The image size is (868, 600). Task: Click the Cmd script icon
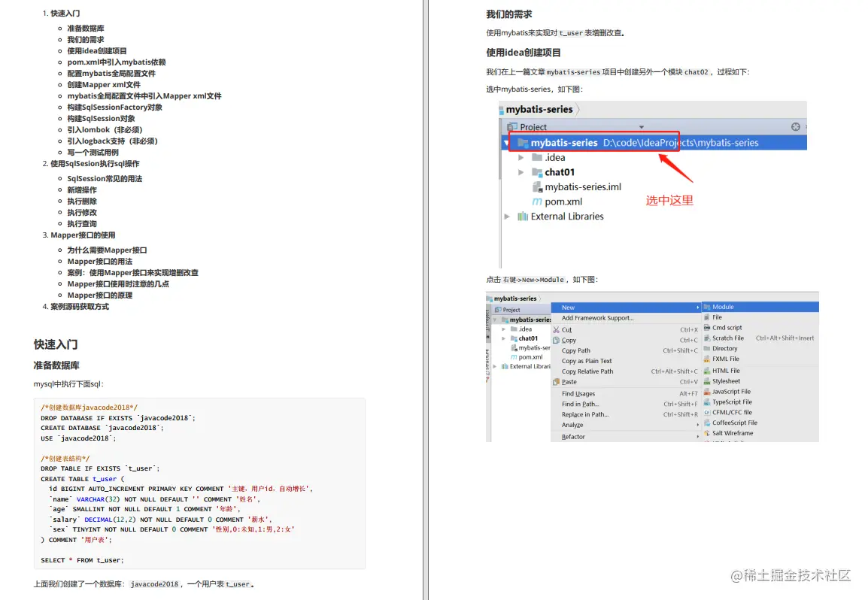pos(707,328)
